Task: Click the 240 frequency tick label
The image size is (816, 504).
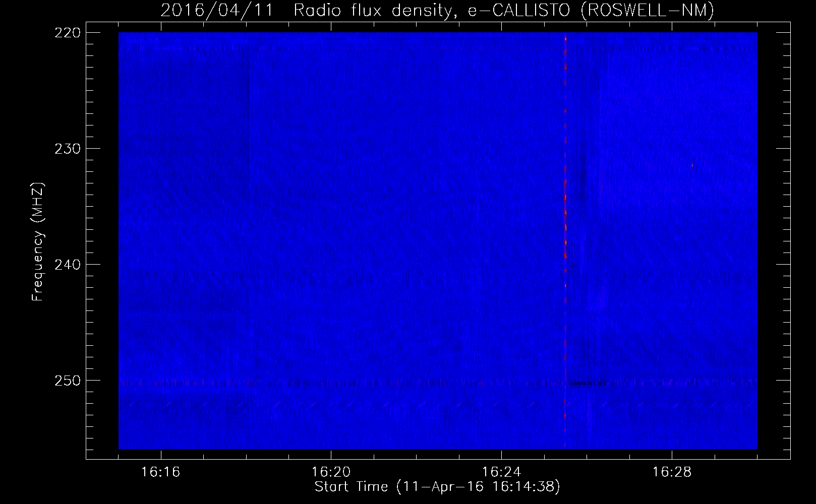Action: point(67,265)
